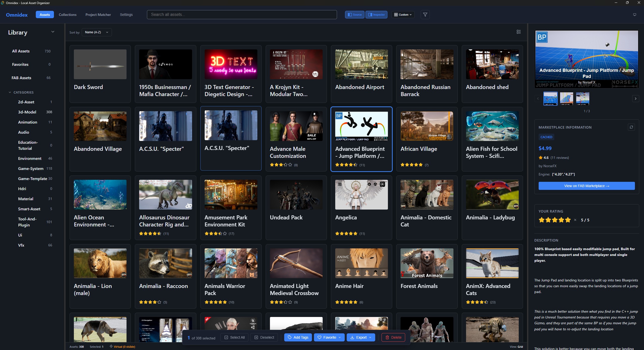Viewport: 644px width, 350px height.
Task: Set your rating to one star
Action: (541, 220)
